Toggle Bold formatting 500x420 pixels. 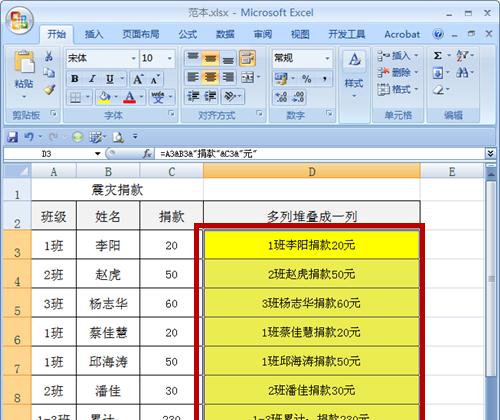click(75, 79)
